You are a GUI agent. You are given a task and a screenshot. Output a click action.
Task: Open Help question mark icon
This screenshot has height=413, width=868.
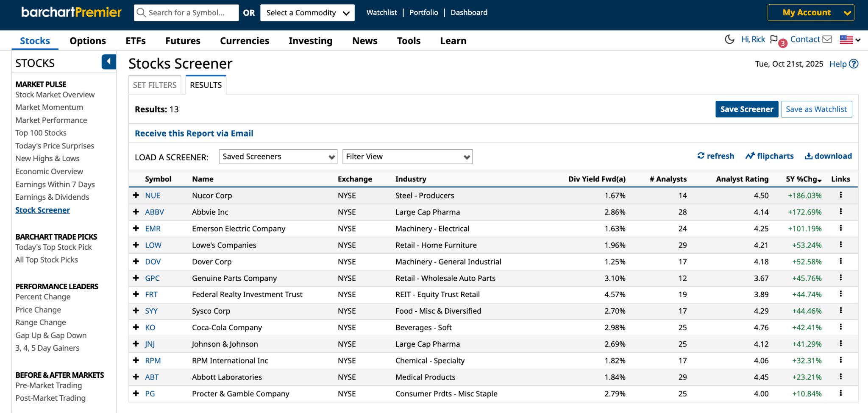pyautogui.click(x=854, y=64)
